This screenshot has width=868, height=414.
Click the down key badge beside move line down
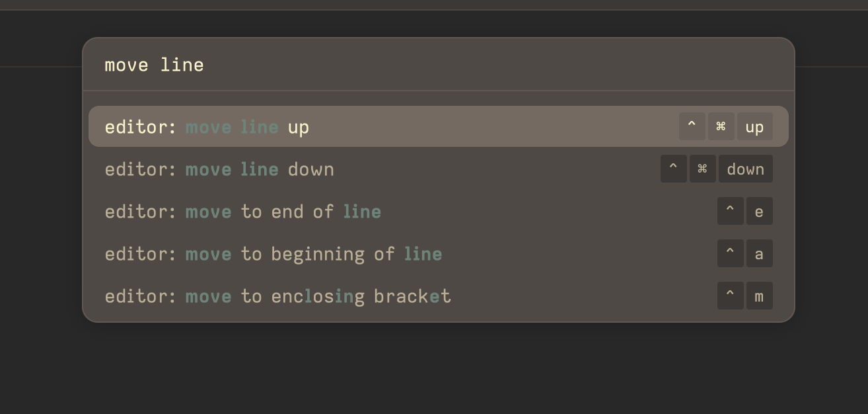tap(746, 169)
